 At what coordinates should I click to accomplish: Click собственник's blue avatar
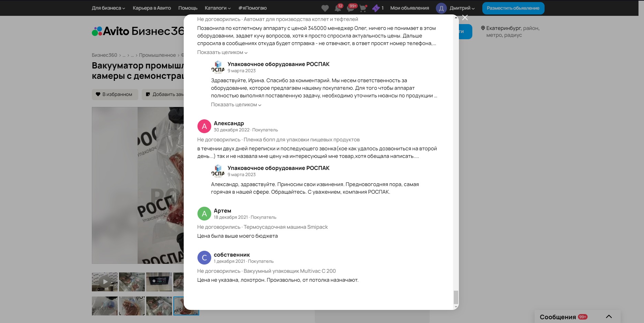click(x=204, y=258)
